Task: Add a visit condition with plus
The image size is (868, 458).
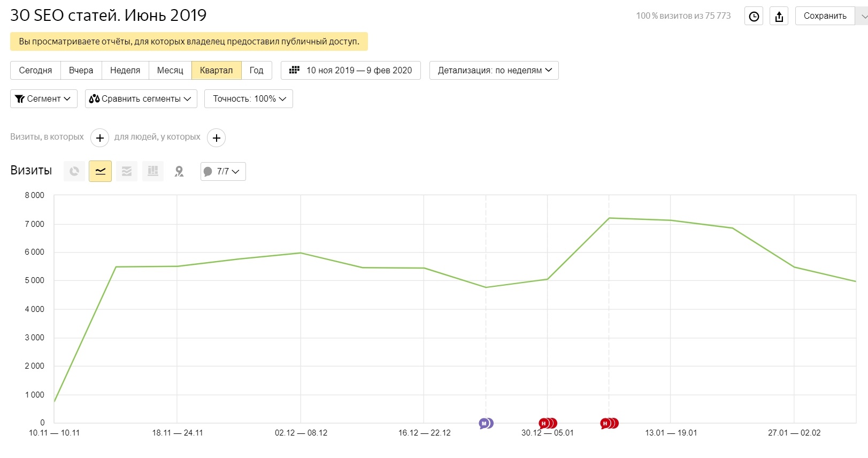Action: click(x=100, y=138)
